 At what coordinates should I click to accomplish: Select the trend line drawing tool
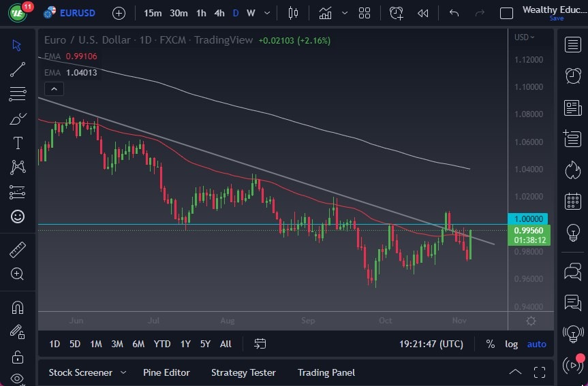pos(18,69)
